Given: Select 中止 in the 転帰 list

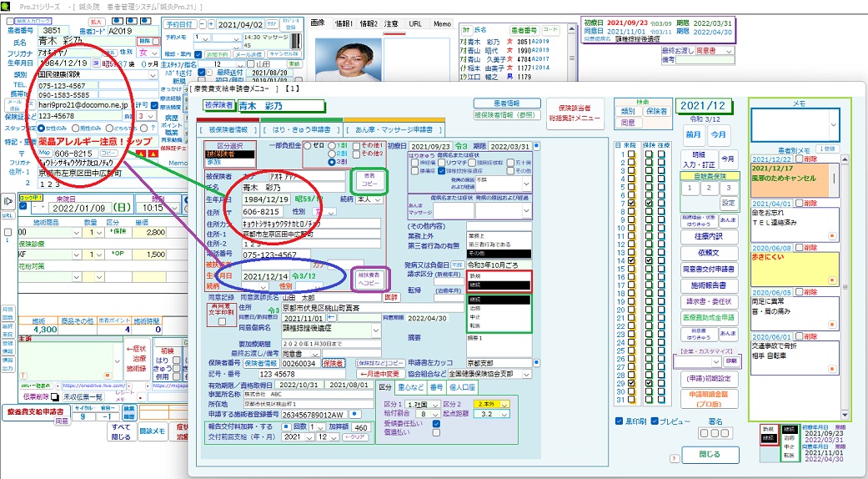Looking at the screenshot, I should (x=499, y=317).
